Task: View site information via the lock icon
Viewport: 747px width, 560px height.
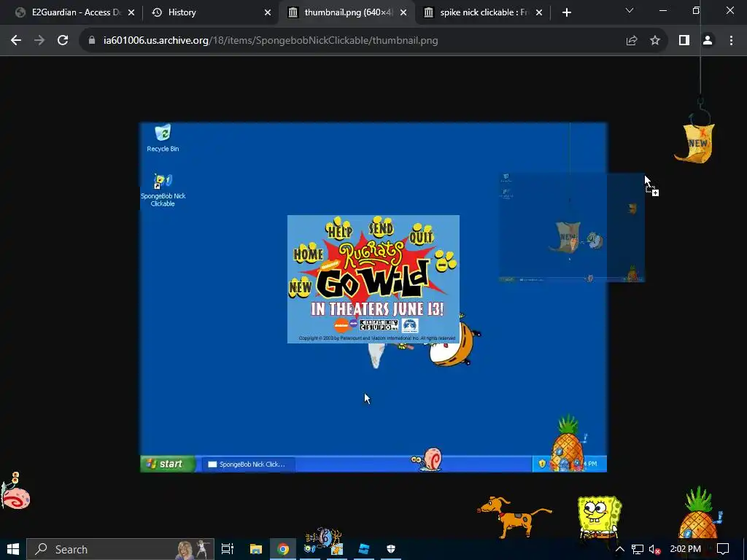Action: pyautogui.click(x=92, y=41)
